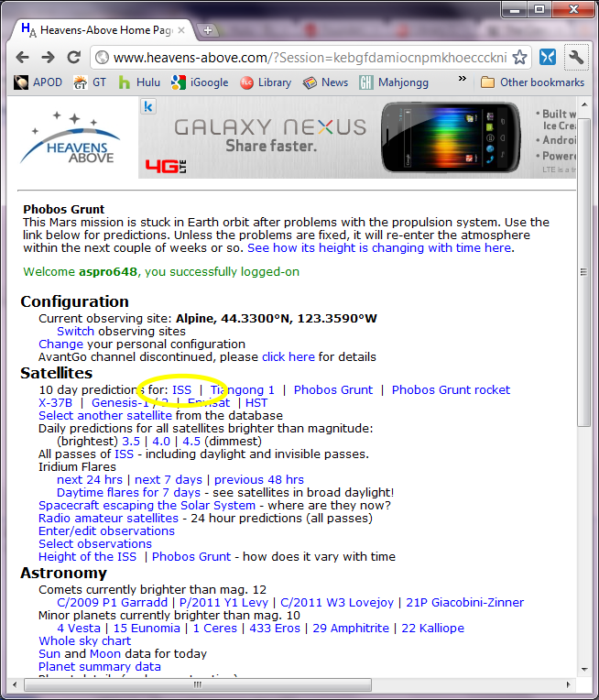Open the GT bookmark

tap(89, 82)
